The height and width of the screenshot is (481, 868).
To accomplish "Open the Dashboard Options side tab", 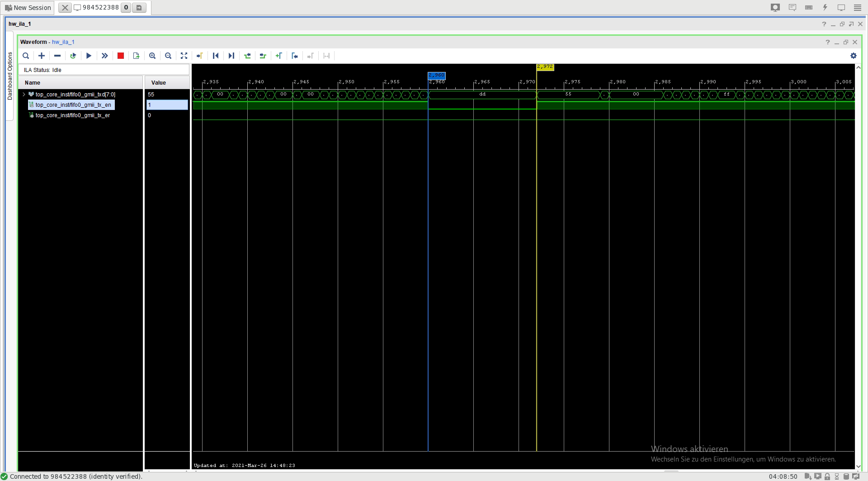I will coord(10,76).
